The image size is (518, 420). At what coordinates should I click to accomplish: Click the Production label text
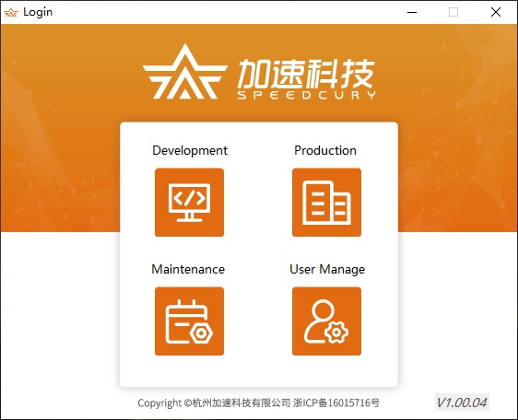point(325,150)
